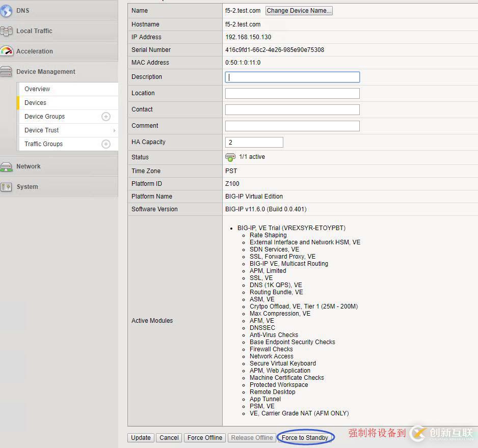Open the Acceleration section
The height and width of the screenshot is (448, 478).
point(35,51)
